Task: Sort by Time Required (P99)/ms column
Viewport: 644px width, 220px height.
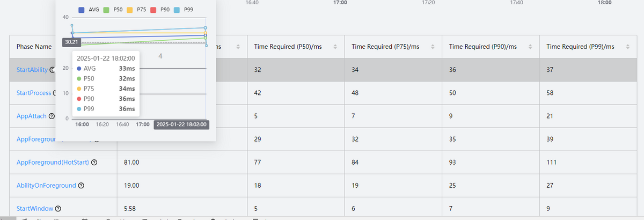Action: coord(628,47)
